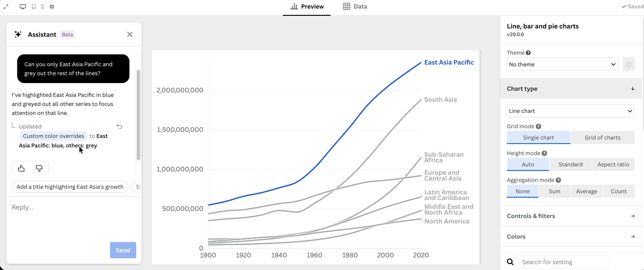
Task: Open the Line chart type dropdown
Action: (570, 111)
